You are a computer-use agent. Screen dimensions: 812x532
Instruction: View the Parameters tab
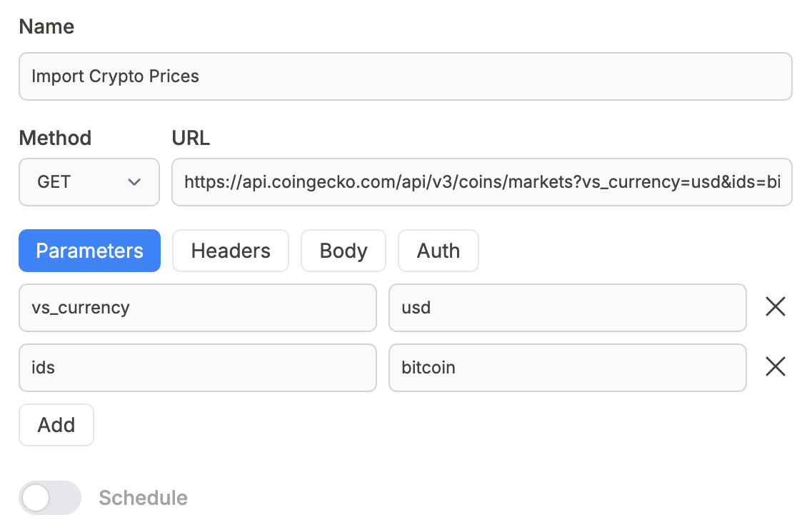pos(89,251)
